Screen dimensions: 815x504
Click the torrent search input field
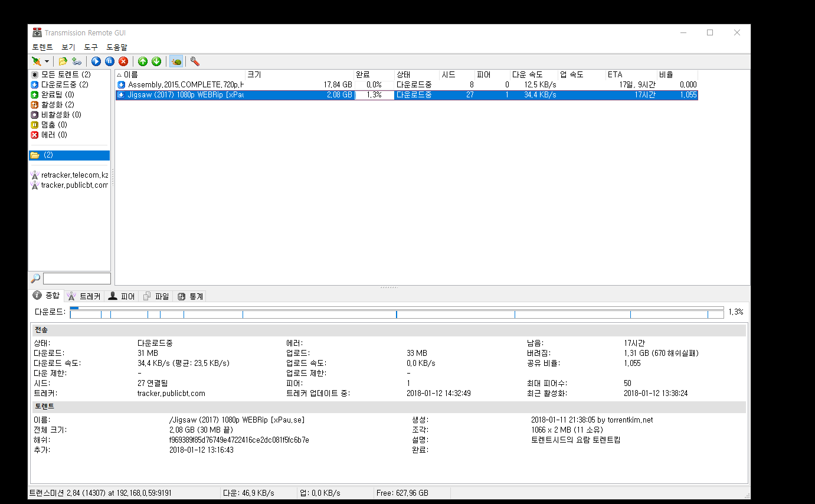[77, 279]
